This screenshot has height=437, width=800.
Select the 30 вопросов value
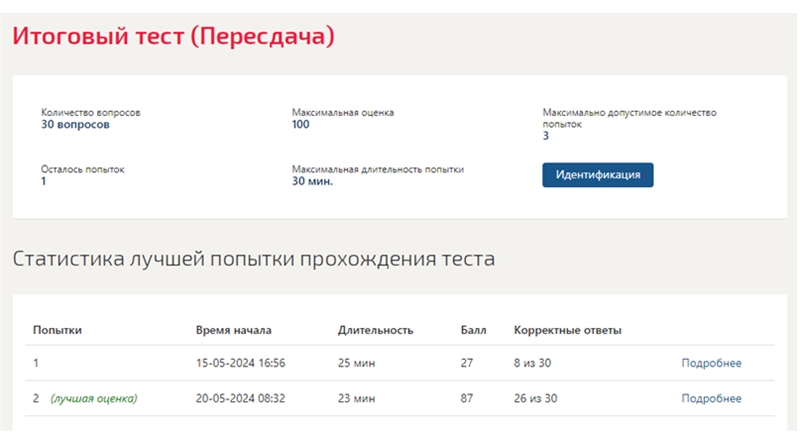coord(75,124)
